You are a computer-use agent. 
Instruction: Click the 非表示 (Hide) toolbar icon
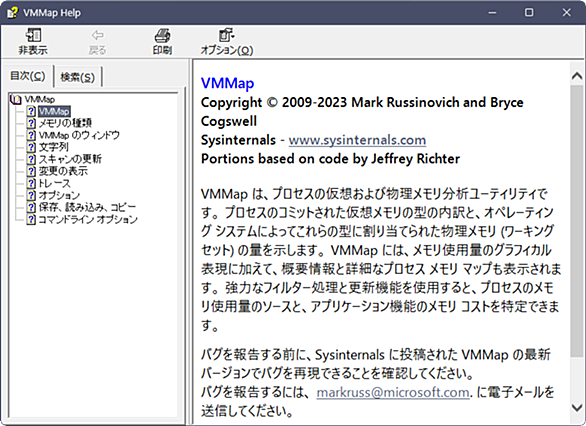click(x=33, y=35)
